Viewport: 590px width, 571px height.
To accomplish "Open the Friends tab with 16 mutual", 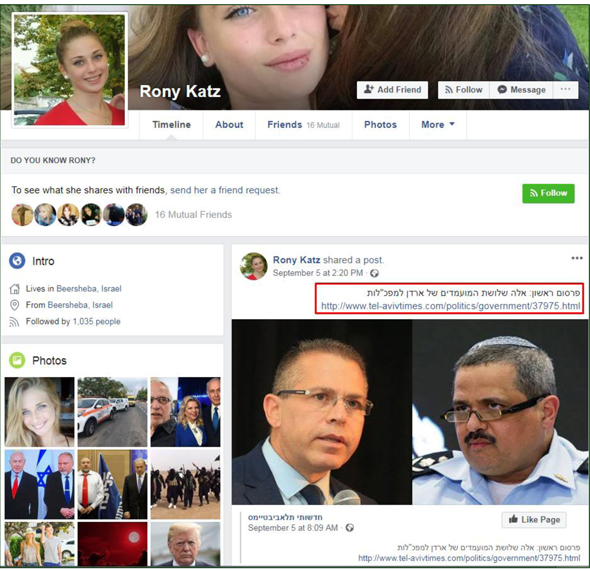I will pyautogui.click(x=304, y=125).
